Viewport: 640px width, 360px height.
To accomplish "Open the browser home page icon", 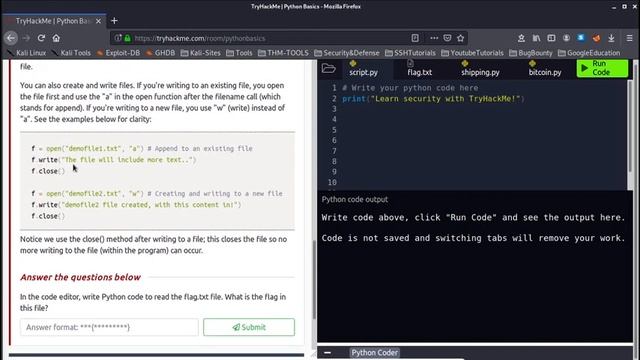I will (x=56, y=38).
